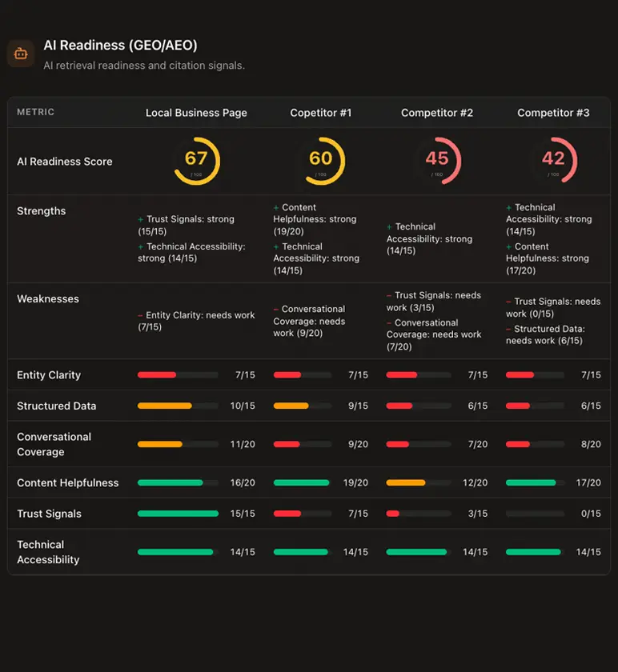
Task: Click 'Trust Signals: needs work (0/15)' weakness
Action: click(553, 307)
